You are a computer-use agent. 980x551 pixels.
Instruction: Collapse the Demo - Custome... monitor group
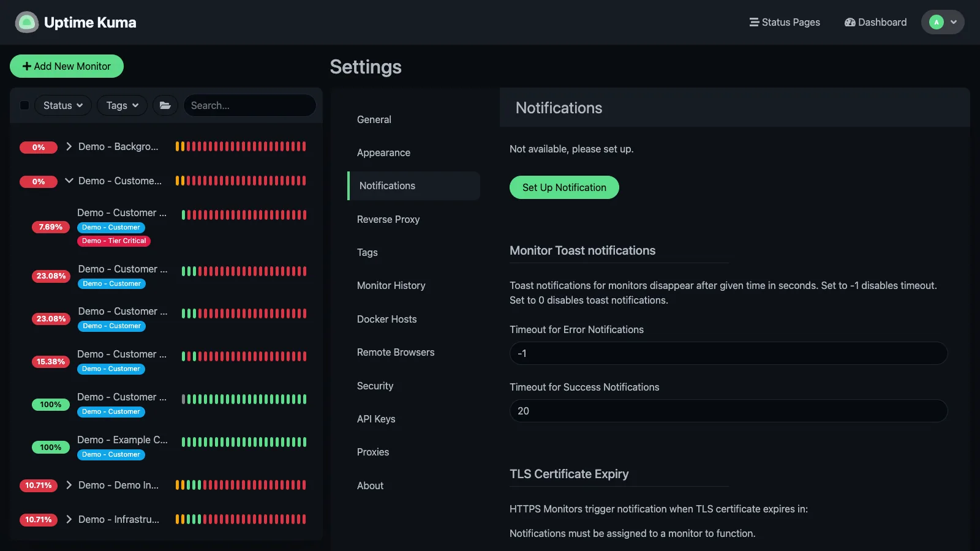click(x=69, y=181)
